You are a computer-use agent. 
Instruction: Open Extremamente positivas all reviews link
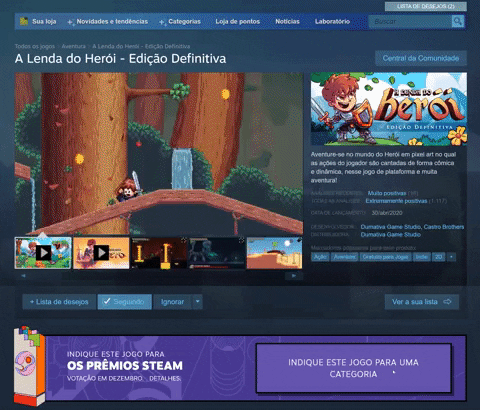click(x=396, y=201)
